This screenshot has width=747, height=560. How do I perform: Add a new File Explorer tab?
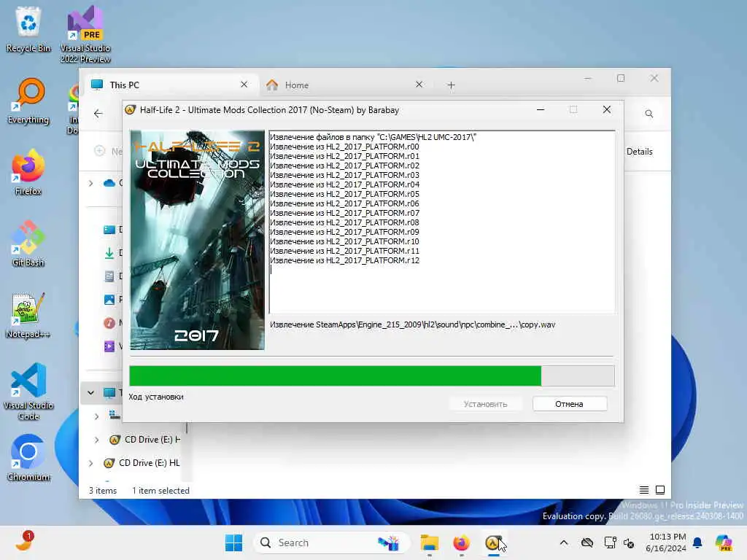tap(451, 85)
